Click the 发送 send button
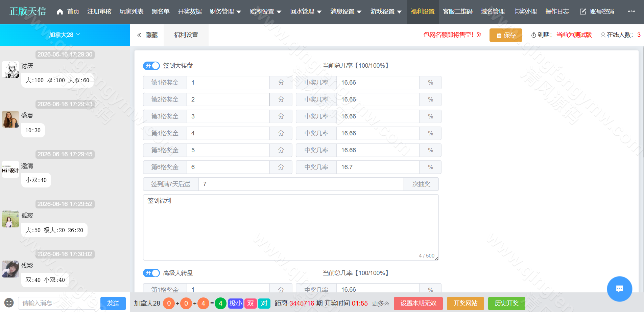 coord(113,303)
